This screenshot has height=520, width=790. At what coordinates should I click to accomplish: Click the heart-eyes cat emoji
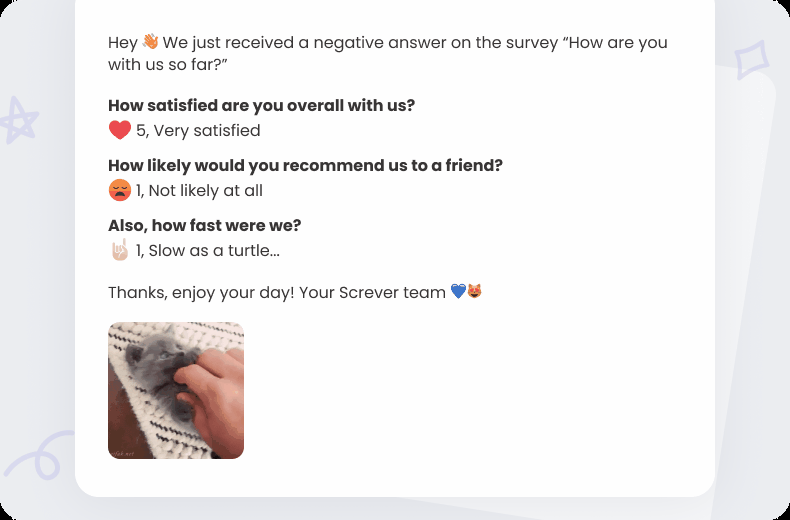pyautogui.click(x=475, y=292)
